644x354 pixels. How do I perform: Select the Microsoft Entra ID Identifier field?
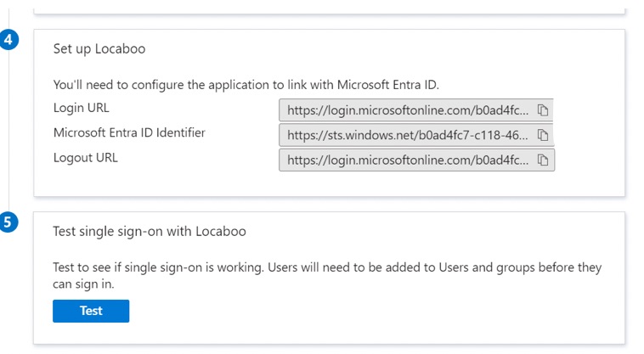(416, 135)
